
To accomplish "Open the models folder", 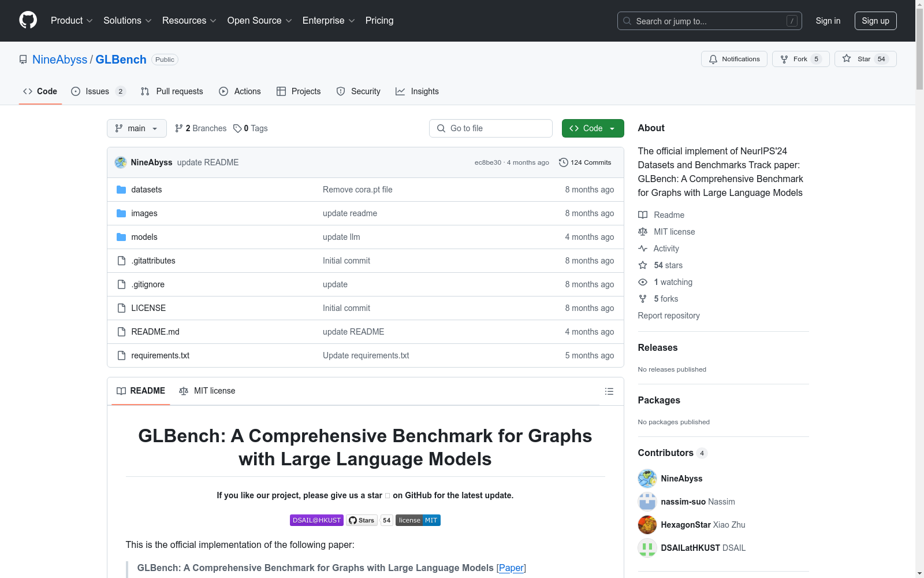I will coord(144,237).
